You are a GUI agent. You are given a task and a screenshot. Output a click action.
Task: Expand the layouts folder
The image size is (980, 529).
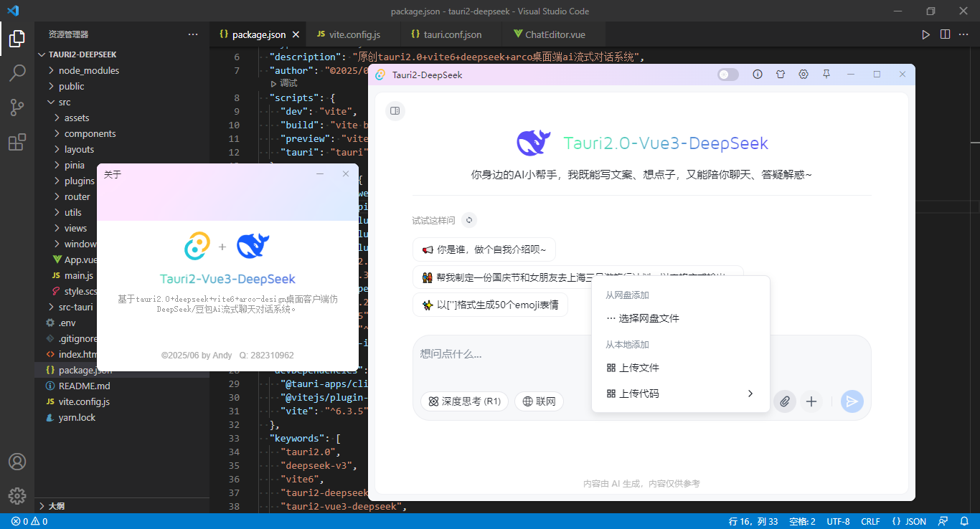click(x=122, y=149)
